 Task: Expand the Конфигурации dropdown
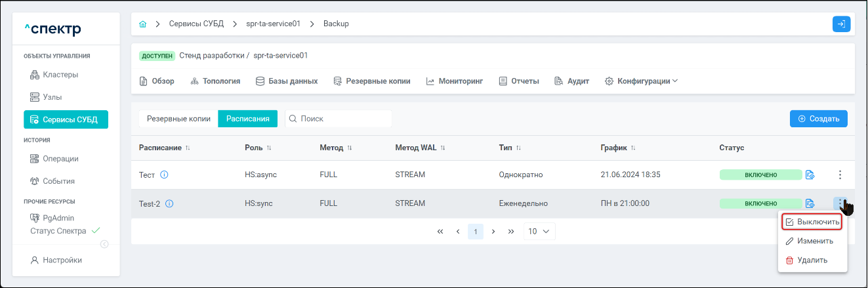pos(641,81)
